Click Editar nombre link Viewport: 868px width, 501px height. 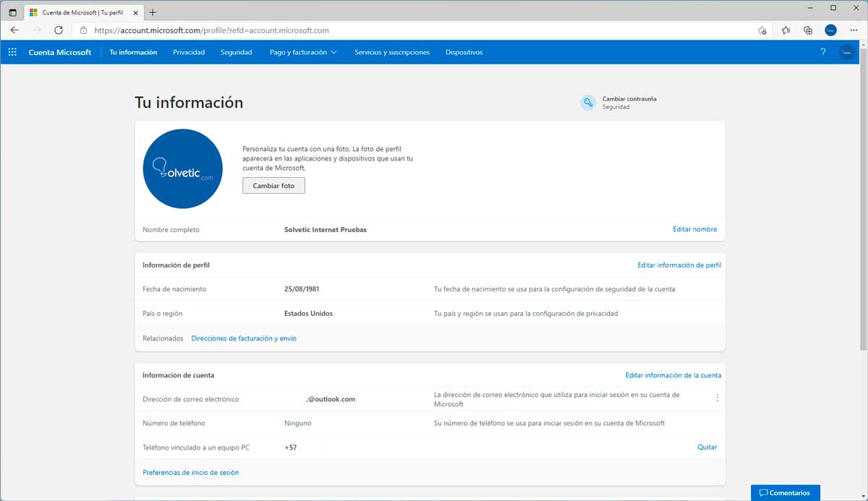point(695,229)
